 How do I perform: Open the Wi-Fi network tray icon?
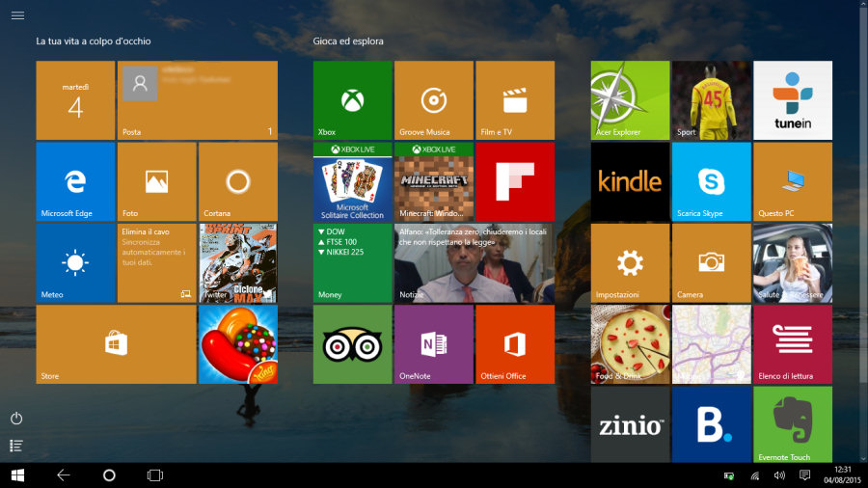coord(755,475)
